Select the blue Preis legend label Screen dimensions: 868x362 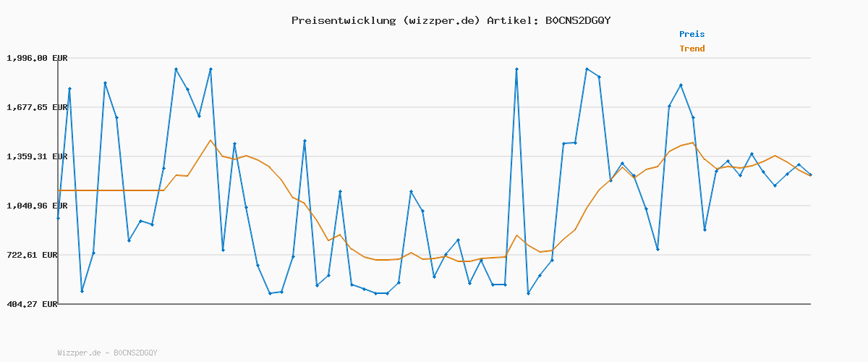coord(692,34)
